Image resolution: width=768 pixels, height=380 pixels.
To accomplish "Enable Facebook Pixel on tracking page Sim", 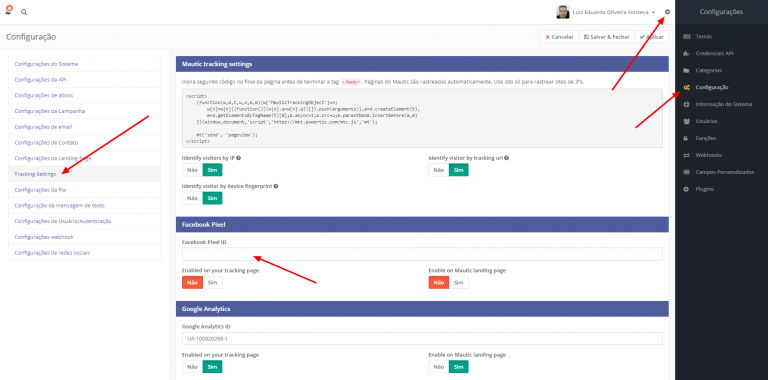I will pos(212,283).
